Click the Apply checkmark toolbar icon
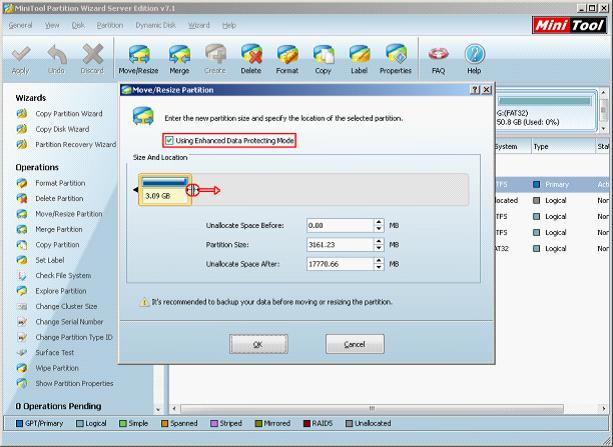The image size is (613, 447). (x=21, y=59)
